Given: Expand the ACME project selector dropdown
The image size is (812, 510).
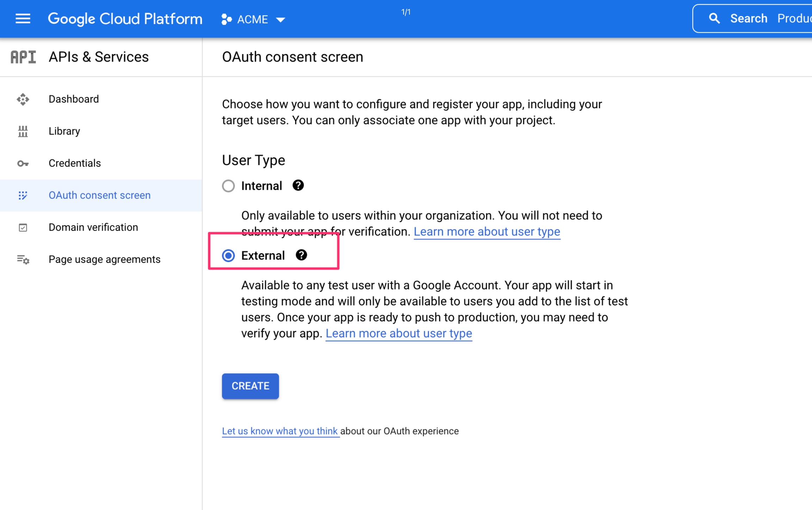Looking at the screenshot, I should [281, 20].
